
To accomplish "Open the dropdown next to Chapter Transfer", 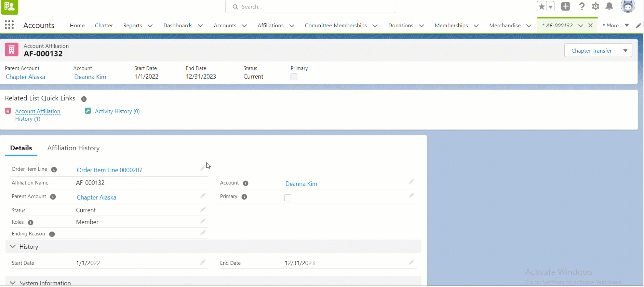I will (x=625, y=51).
